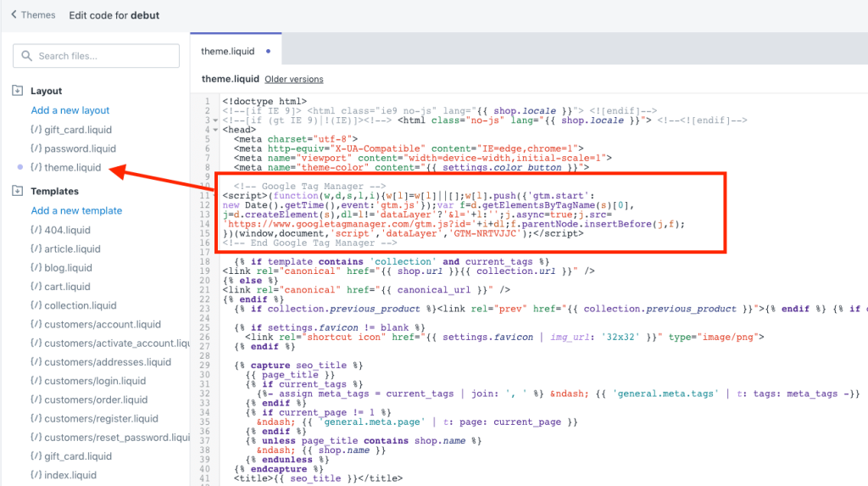868x486 pixels.
Task: Click line number 11 in the code gutter
Action: click(205, 196)
